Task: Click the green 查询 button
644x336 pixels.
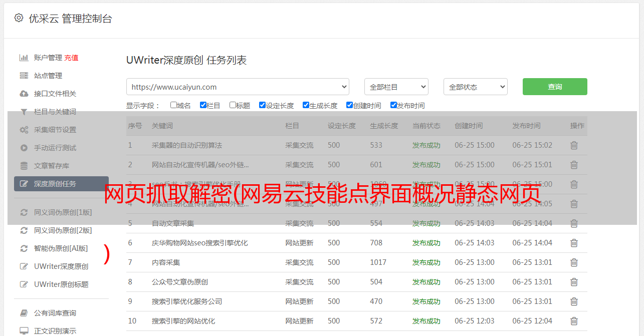Action: click(554, 87)
